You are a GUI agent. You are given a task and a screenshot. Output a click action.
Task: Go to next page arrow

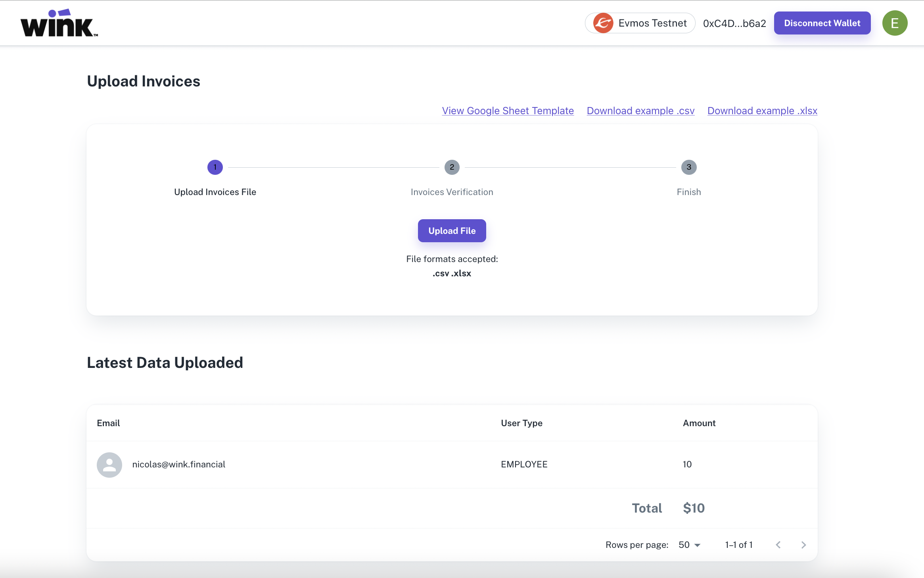coord(803,545)
